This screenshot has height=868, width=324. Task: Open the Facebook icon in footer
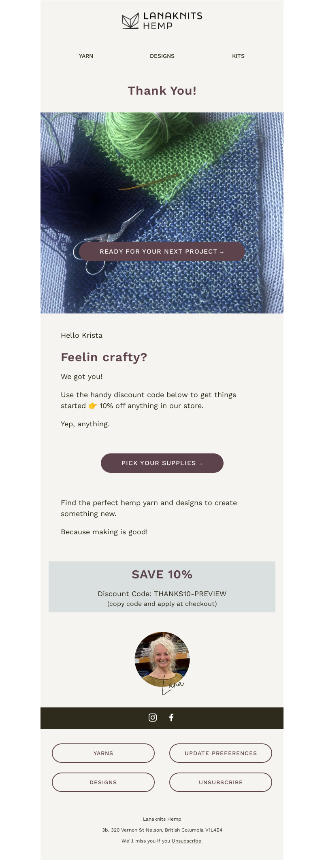tap(171, 718)
